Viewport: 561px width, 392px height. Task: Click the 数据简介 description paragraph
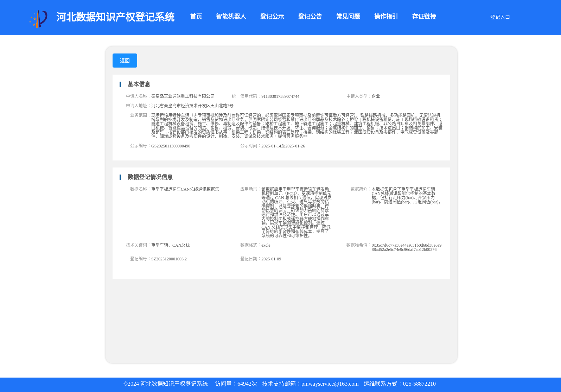407,196
